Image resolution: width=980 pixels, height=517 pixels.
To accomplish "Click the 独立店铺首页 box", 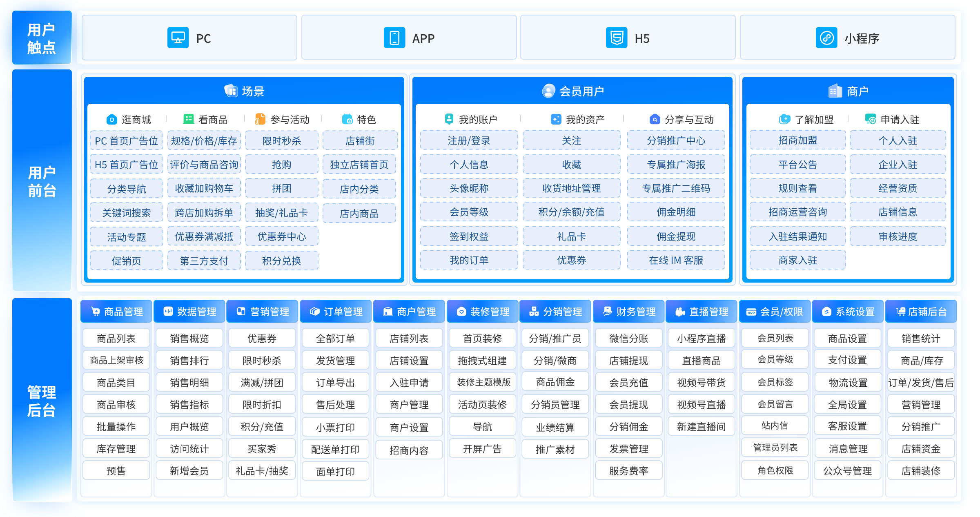I will click(359, 165).
